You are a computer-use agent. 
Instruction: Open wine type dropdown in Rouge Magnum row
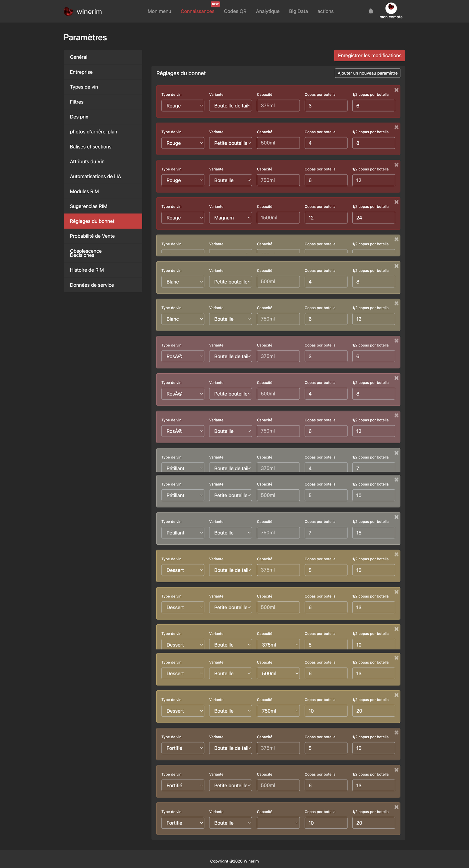click(x=183, y=218)
